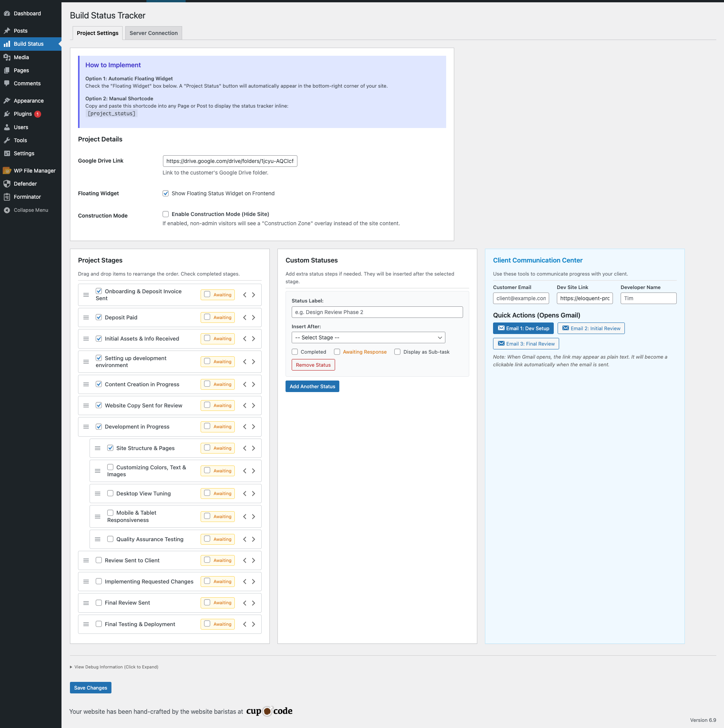The width and height of the screenshot is (724, 728).
Task: Switch to the Server Connection tab
Action: click(x=153, y=33)
